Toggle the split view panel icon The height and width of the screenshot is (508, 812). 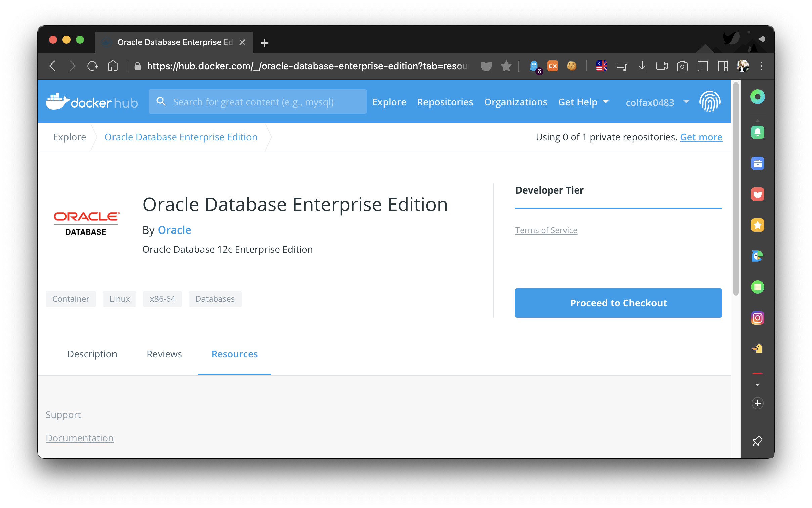click(x=723, y=66)
